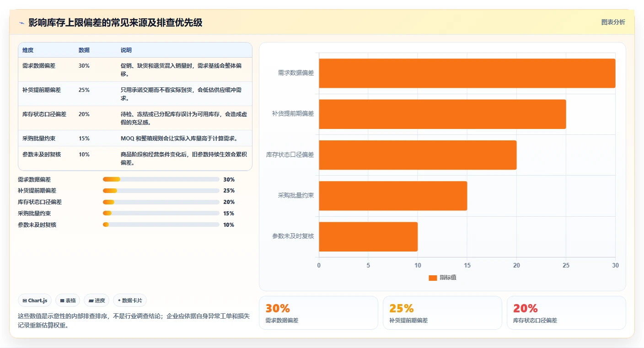Click the 采购批量约束 progress bar
The width and height of the screenshot is (644, 348).
161,214
